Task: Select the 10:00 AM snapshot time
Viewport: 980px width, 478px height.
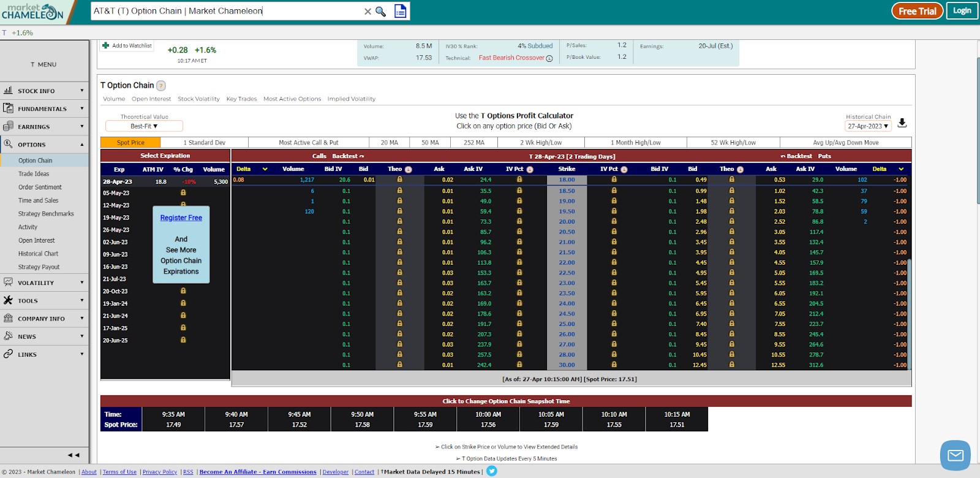Action: point(488,419)
